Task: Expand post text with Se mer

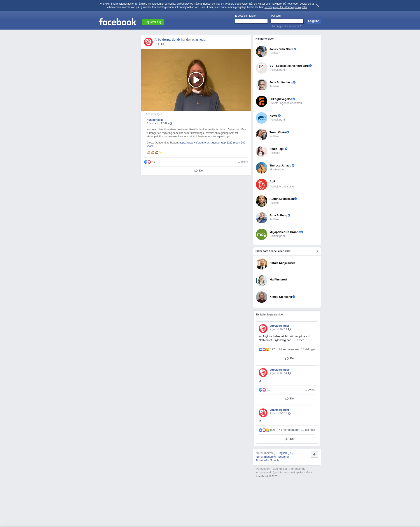Action: pyautogui.click(x=299, y=340)
